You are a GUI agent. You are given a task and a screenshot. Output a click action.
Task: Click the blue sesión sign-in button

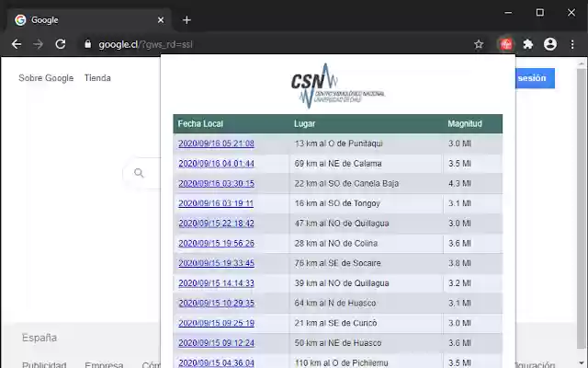[535, 78]
